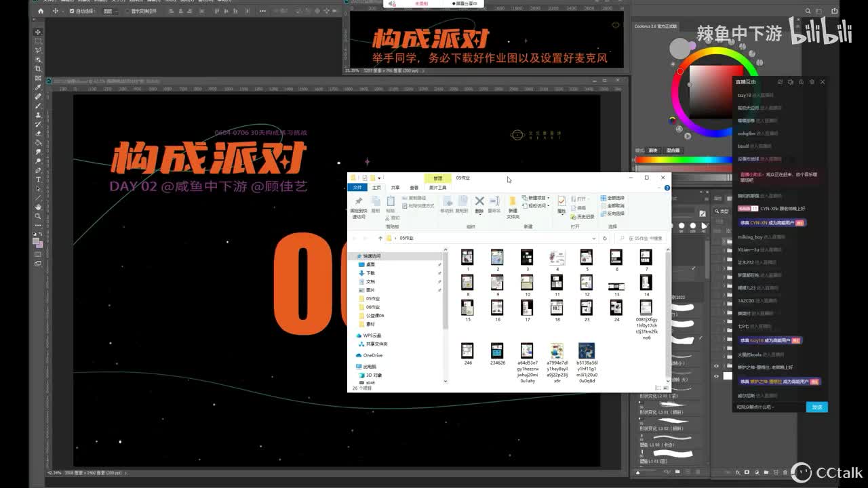
Task: Click Photoshop foreground color swatch
Action: click(36, 241)
